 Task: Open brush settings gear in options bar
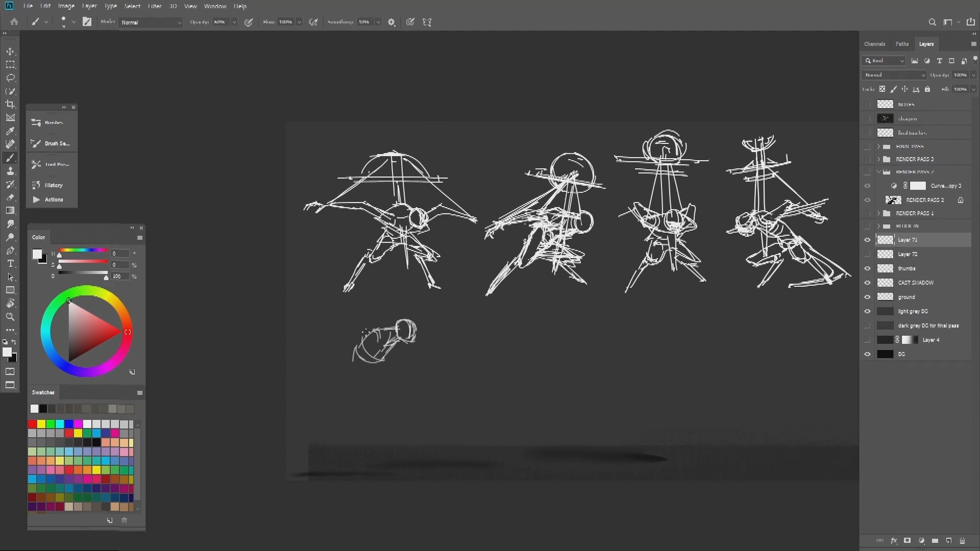tap(391, 22)
